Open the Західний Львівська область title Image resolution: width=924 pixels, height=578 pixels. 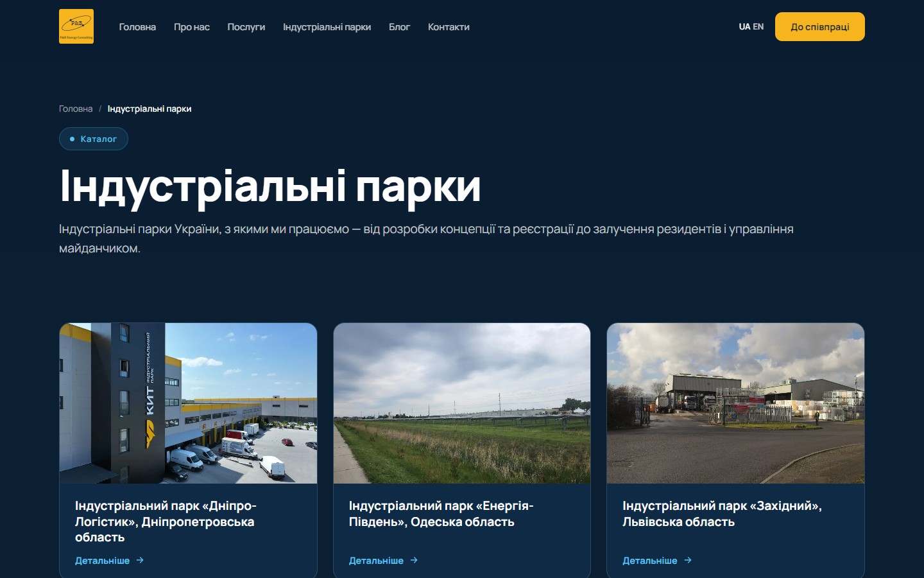(722, 514)
